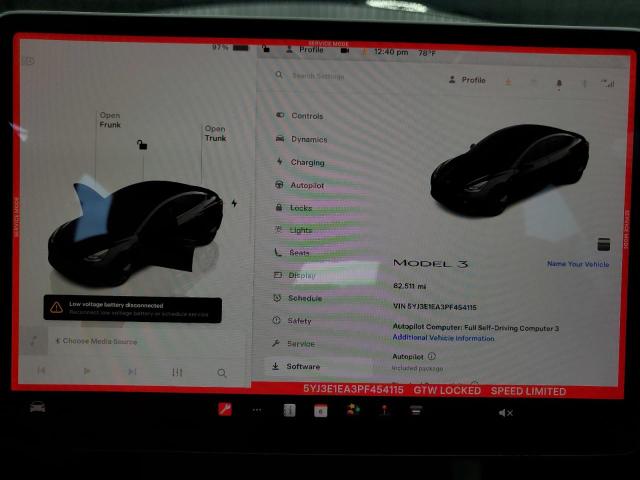
Task: Tap the orange alert icon in settings header
Action: coord(508,82)
